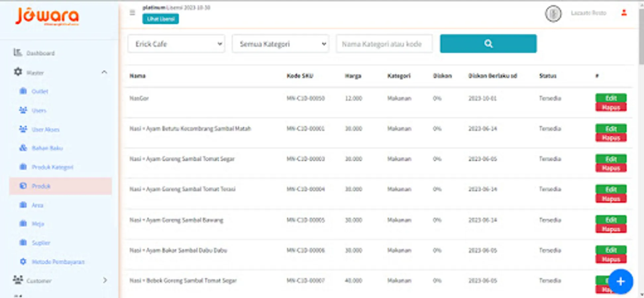Toggle the hamburger sidebar menu icon
Screen dimensions: 644x298
[x=132, y=13]
